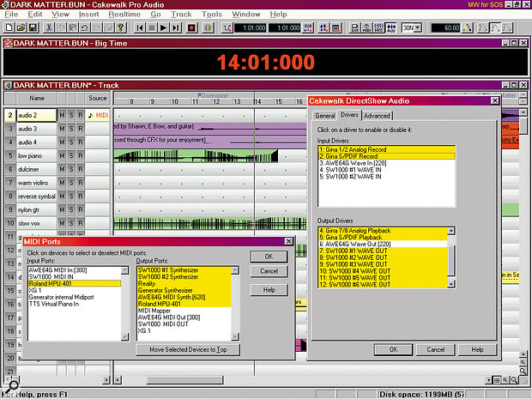
Task: Click the Output Drivers list scrollbar thumb
Action: pyautogui.click(x=450, y=260)
